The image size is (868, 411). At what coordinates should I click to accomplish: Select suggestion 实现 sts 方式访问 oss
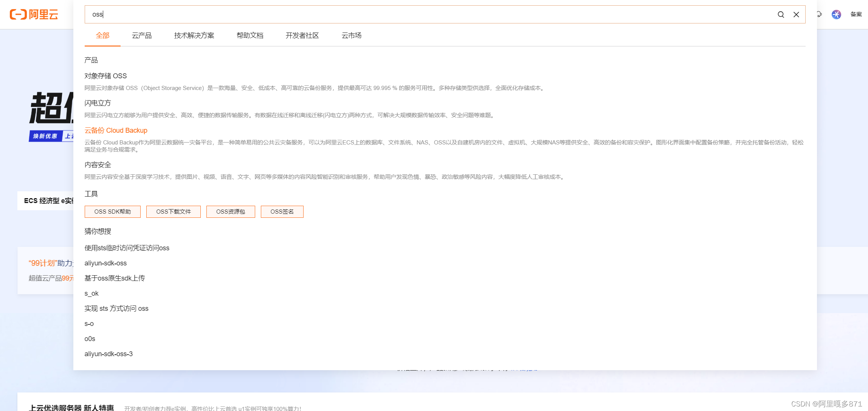(116, 309)
